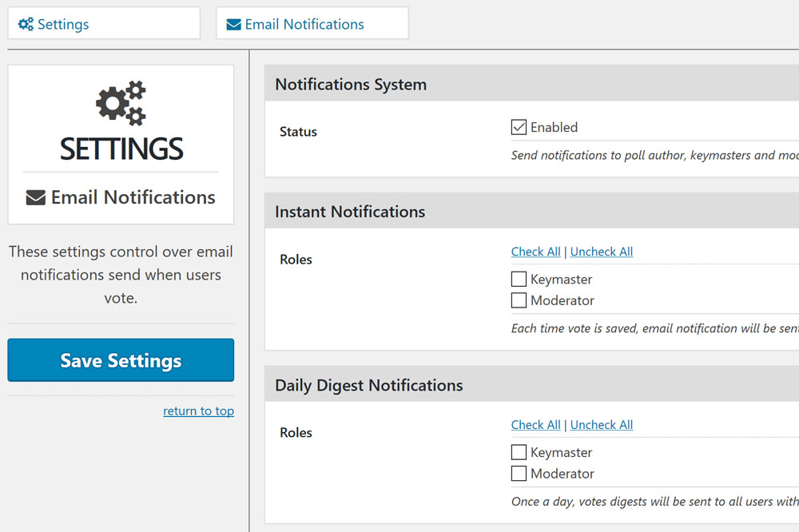Click Check All in Instant Notifications
799x532 pixels.
tap(535, 252)
